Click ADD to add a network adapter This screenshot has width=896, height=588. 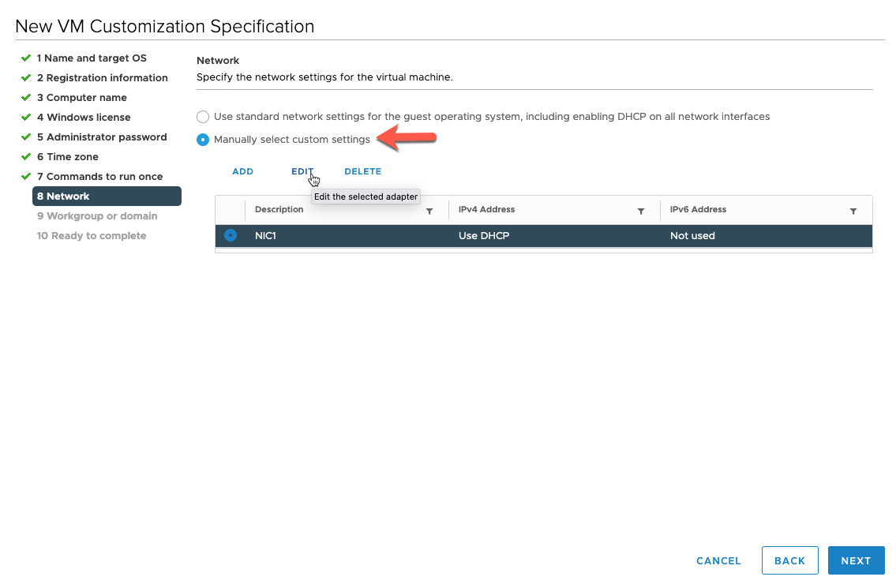(x=242, y=171)
